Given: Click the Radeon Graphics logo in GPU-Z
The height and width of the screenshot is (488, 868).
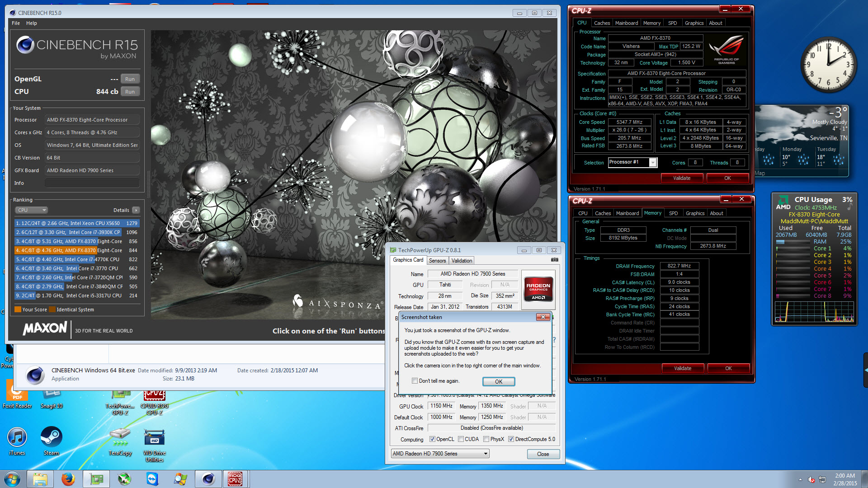Looking at the screenshot, I should [538, 290].
